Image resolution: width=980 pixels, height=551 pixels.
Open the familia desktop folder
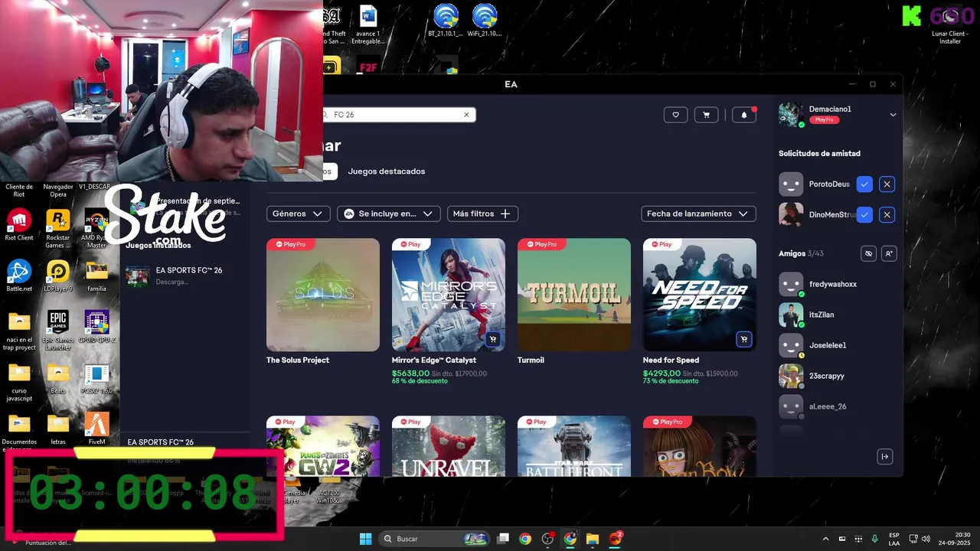point(96,276)
